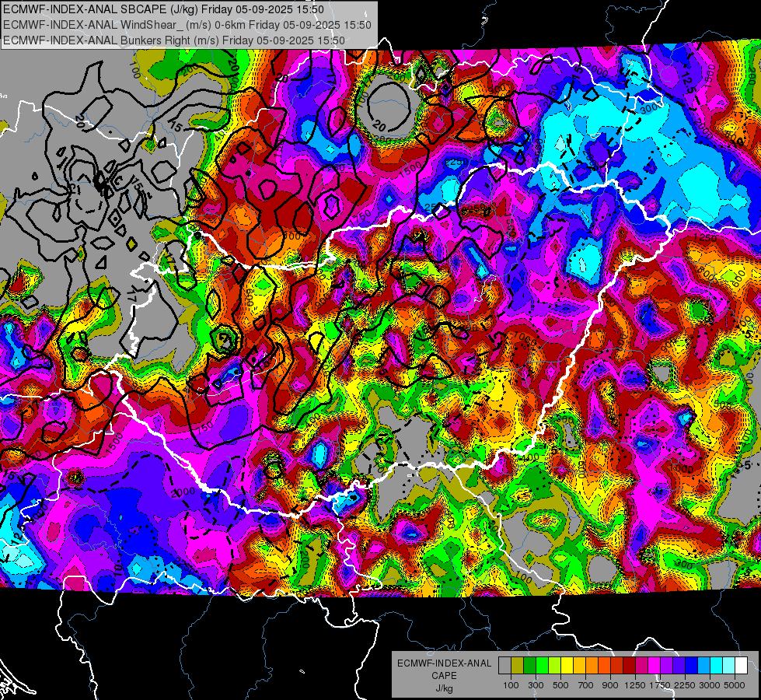Click the 5000 tick label in legend
Screen dimensions: 761x700
click(x=735, y=685)
